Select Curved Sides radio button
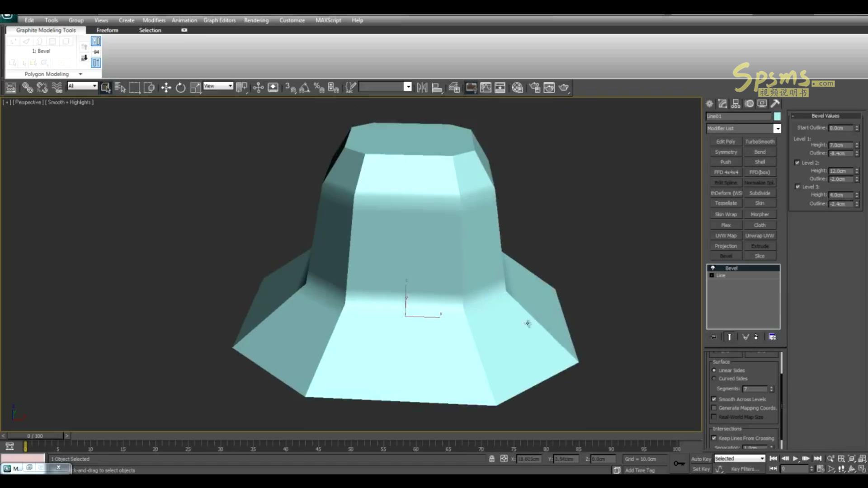The image size is (868, 488). click(x=714, y=378)
